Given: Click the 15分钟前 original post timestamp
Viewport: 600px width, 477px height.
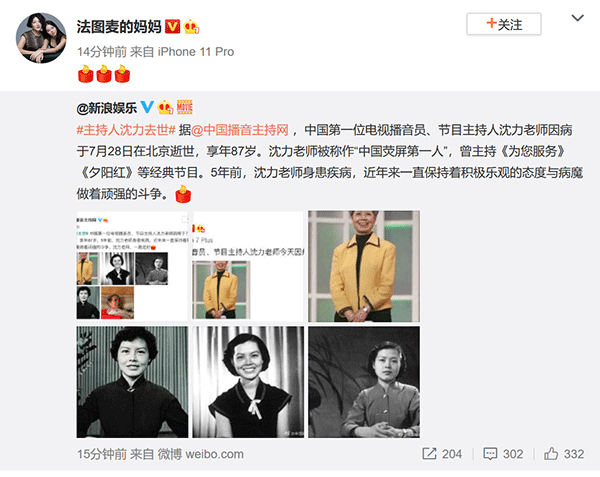Looking at the screenshot, I should coord(102,454).
